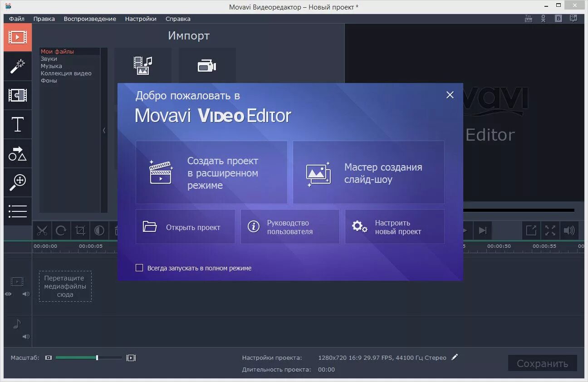
Task: Open the Справка menu
Action: (x=178, y=19)
